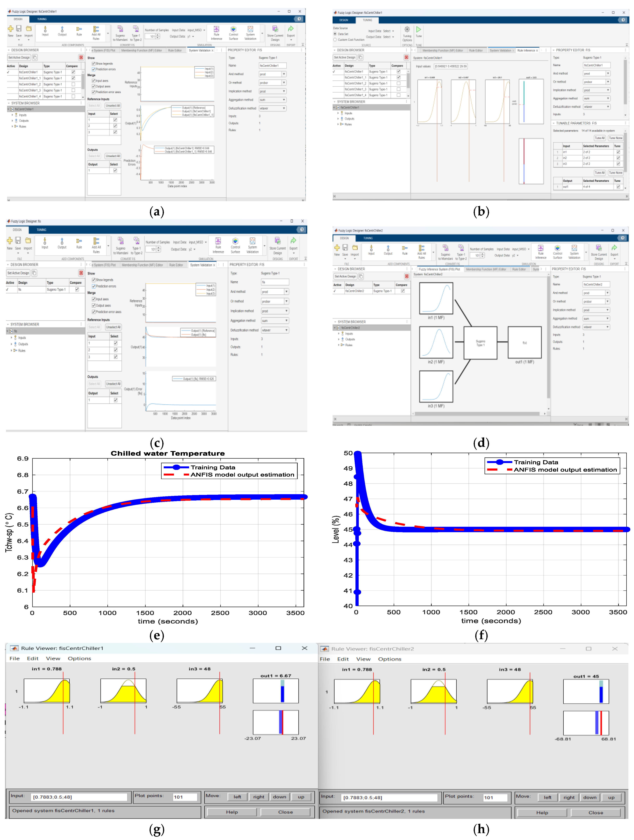
Task: Click Input values field in Rule Inference pane
Action: [451, 67]
